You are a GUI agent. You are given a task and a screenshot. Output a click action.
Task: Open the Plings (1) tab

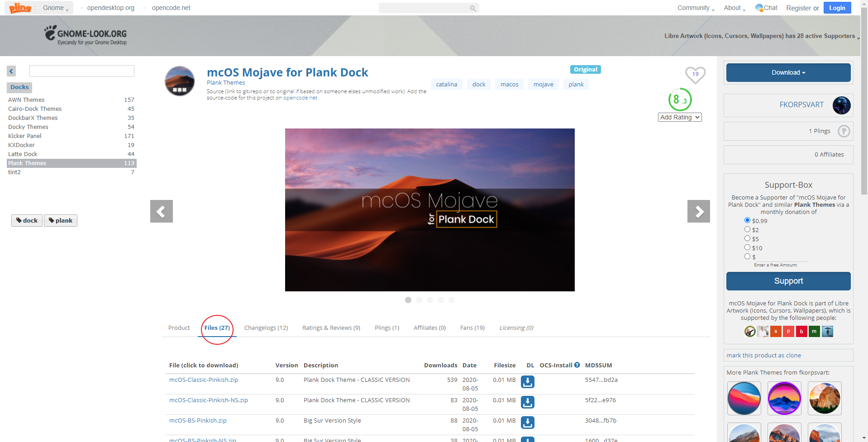point(387,328)
